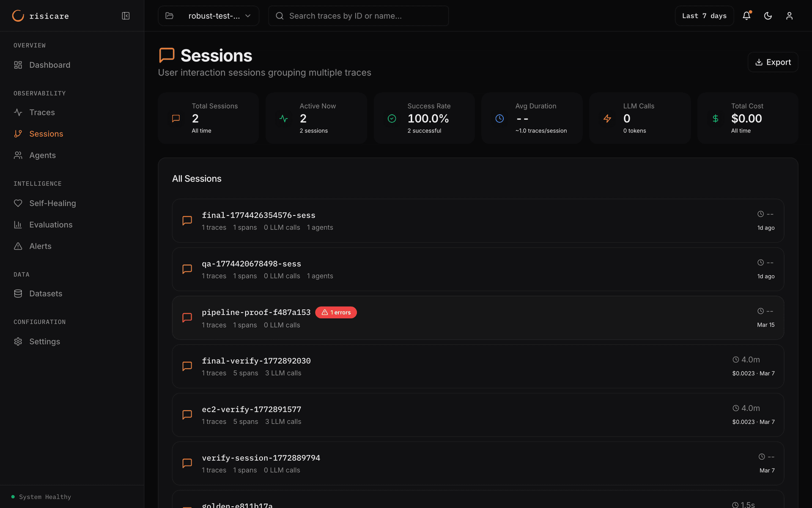Go to the Dashboard menu item

49,65
